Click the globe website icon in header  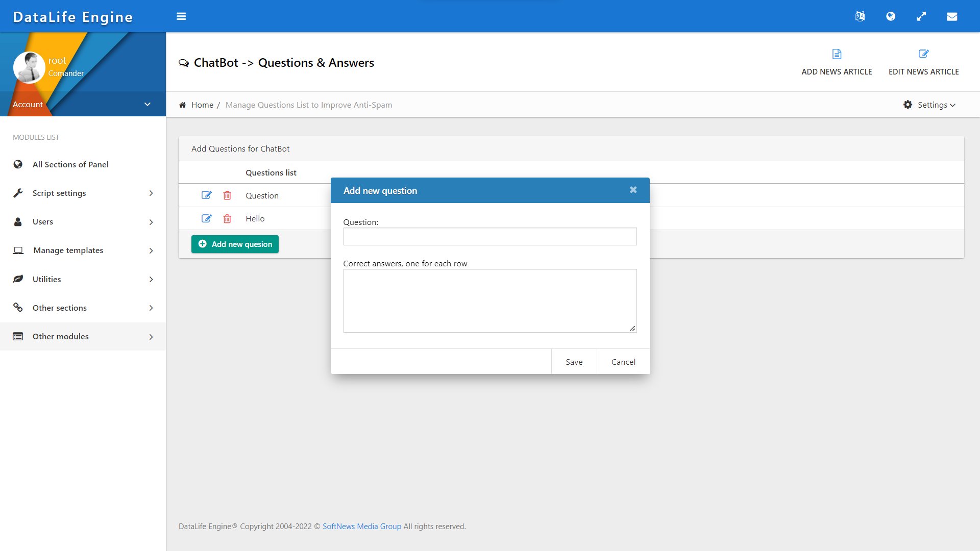pyautogui.click(x=891, y=16)
